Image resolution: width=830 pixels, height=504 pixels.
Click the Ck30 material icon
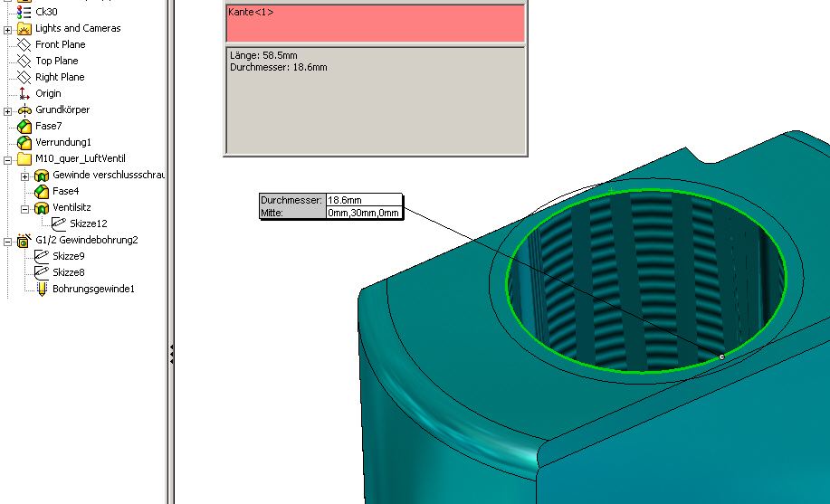(x=24, y=12)
